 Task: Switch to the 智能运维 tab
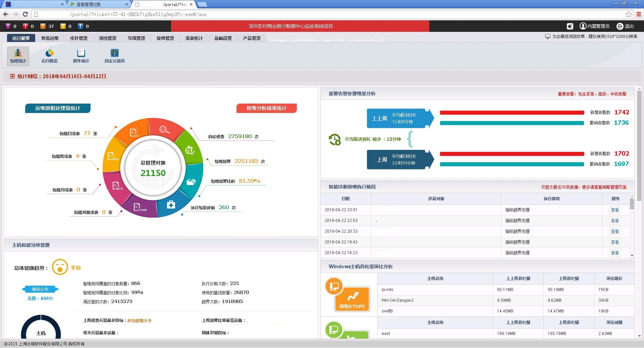50,38
